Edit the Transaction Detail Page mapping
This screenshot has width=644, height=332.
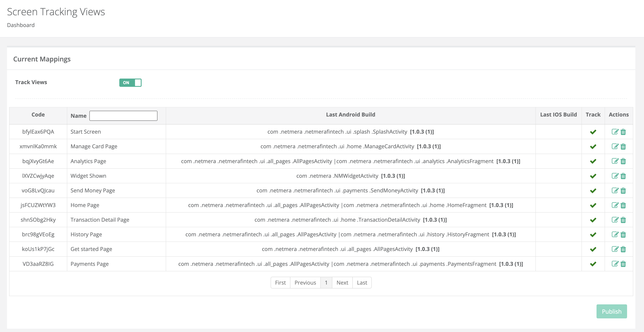point(615,220)
